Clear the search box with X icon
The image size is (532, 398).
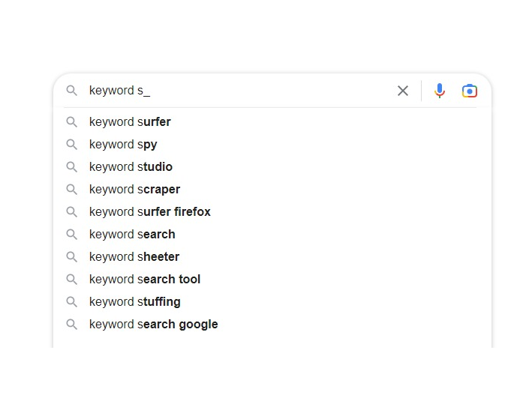(403, 91)
